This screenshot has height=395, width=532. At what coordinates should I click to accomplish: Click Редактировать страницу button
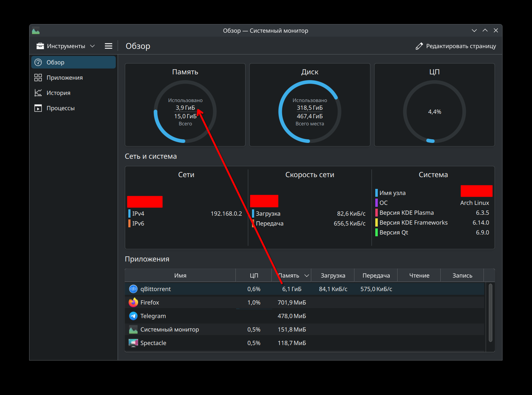[456, 46]
